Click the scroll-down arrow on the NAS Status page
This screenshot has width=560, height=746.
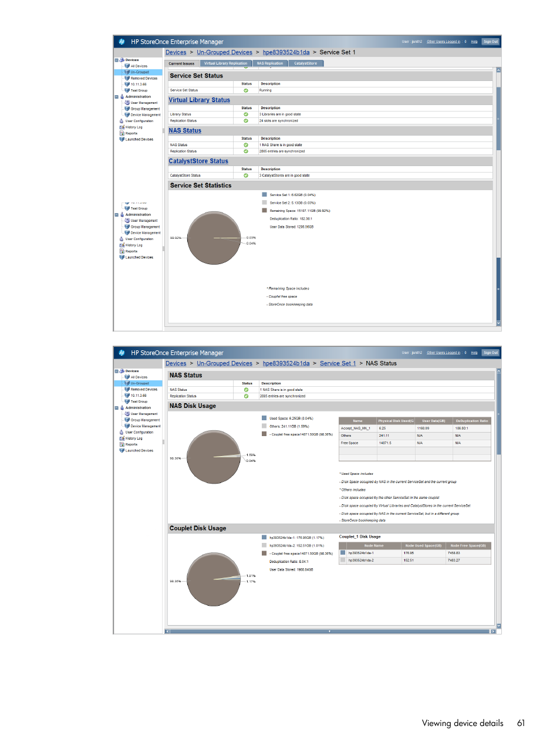click(x=498, y=626)
